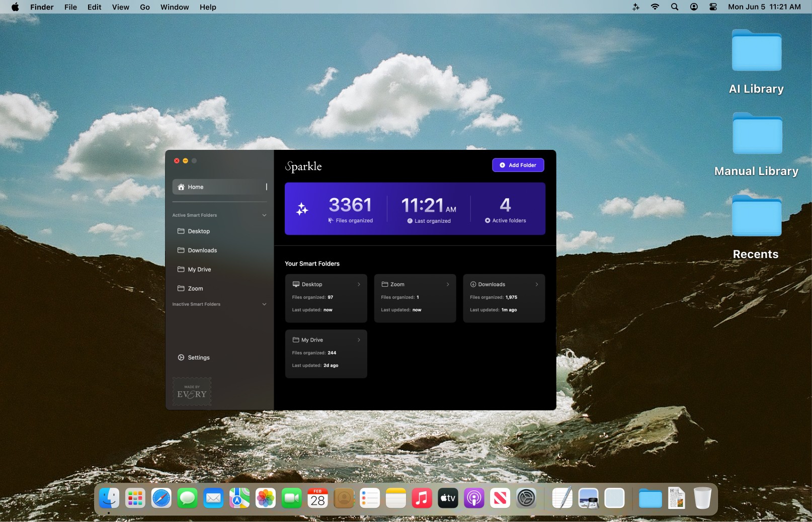Expand the Inactive Smart Folders section
Viewport: 812px width, 522px height.
(x=264, y=304)
